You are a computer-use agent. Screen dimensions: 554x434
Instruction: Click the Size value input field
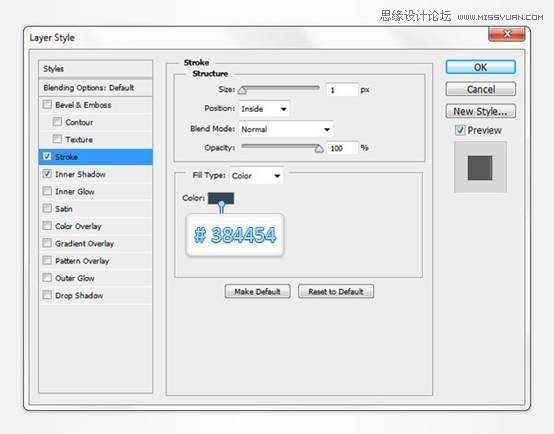tap(342, 90)
